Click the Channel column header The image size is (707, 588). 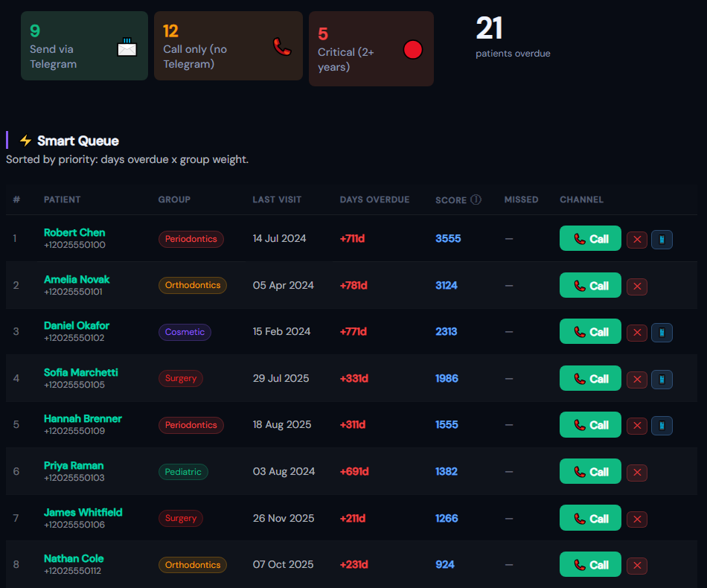[582, 199]
